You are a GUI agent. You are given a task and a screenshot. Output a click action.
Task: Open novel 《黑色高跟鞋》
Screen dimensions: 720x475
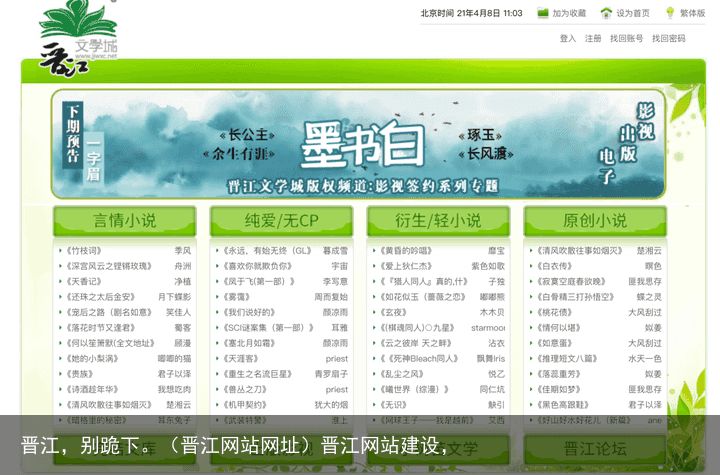click(562, 405)
